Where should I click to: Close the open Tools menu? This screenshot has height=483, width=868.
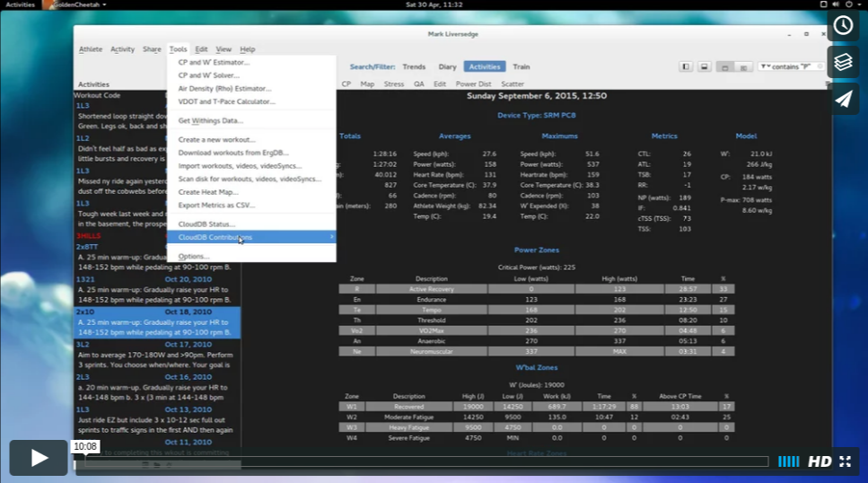[x=178, y=49]
